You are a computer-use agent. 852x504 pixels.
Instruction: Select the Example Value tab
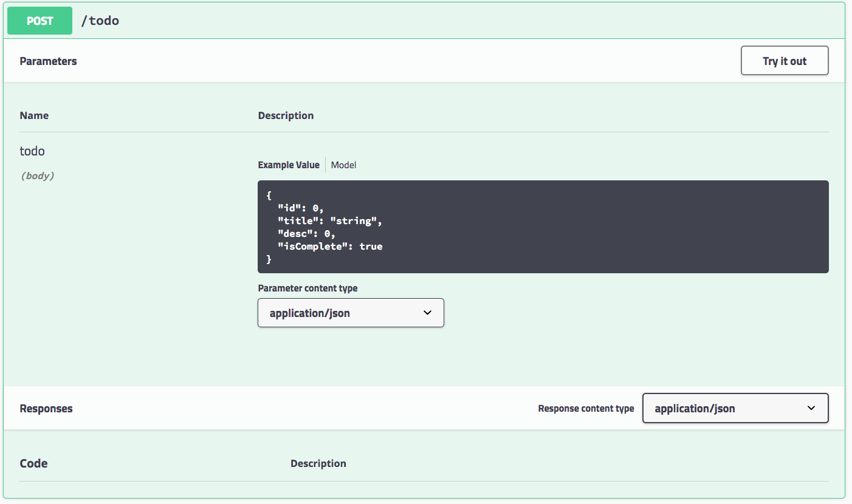point(289,165)
